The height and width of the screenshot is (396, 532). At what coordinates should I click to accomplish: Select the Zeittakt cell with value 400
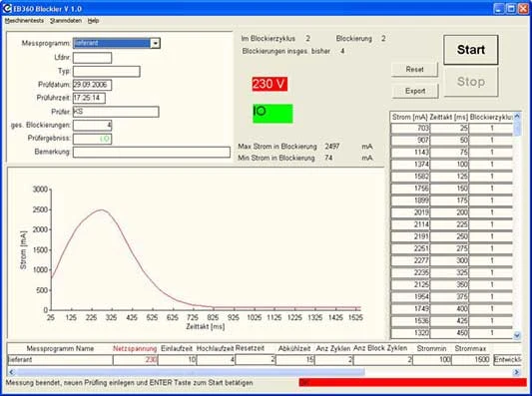coord(449,309)
